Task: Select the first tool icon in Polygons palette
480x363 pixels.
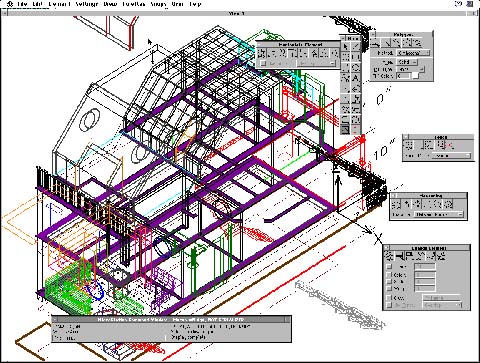Action: 376,43
